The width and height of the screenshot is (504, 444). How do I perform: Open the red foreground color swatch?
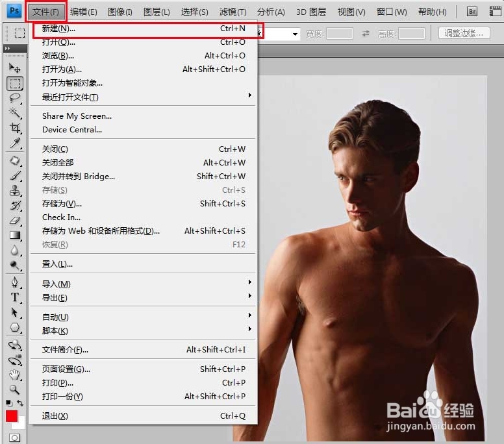tap(12, 416)
